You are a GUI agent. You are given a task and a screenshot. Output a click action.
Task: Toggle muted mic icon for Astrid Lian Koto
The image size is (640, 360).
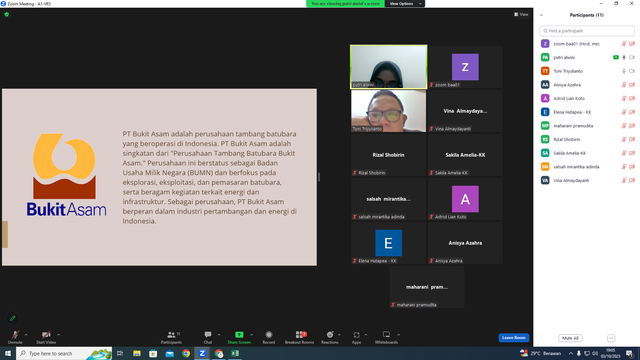(624, 98)
